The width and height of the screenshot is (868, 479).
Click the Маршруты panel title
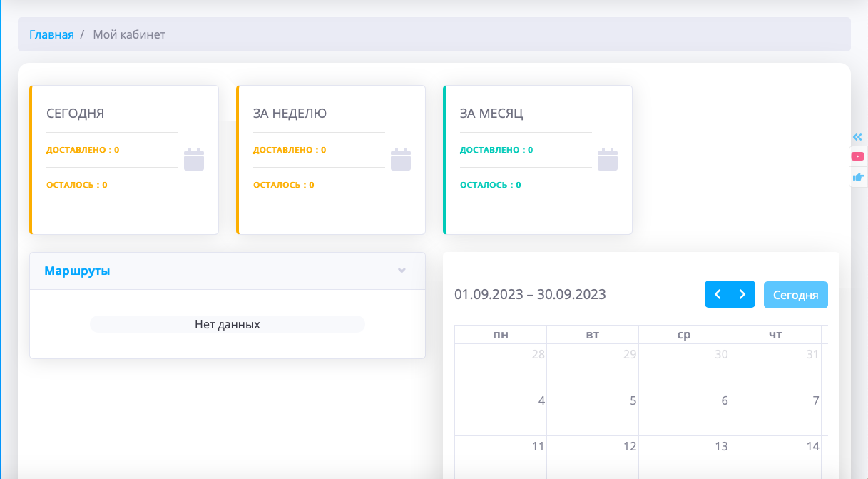click(77, 271)
